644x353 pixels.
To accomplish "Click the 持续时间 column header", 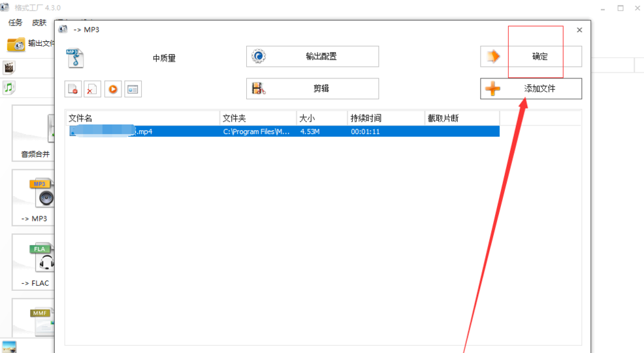I will tap(386, 118).
